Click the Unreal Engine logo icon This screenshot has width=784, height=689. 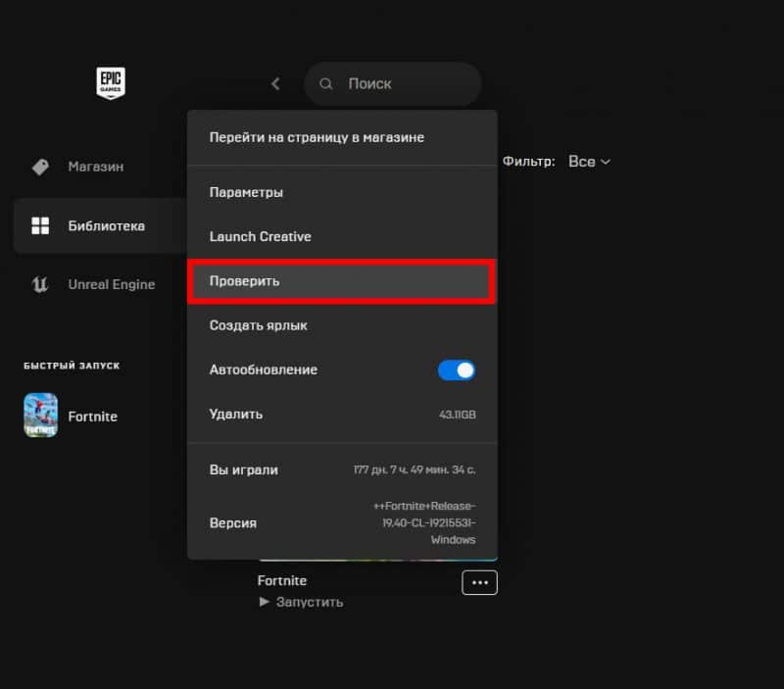click(x=40, y=284)
